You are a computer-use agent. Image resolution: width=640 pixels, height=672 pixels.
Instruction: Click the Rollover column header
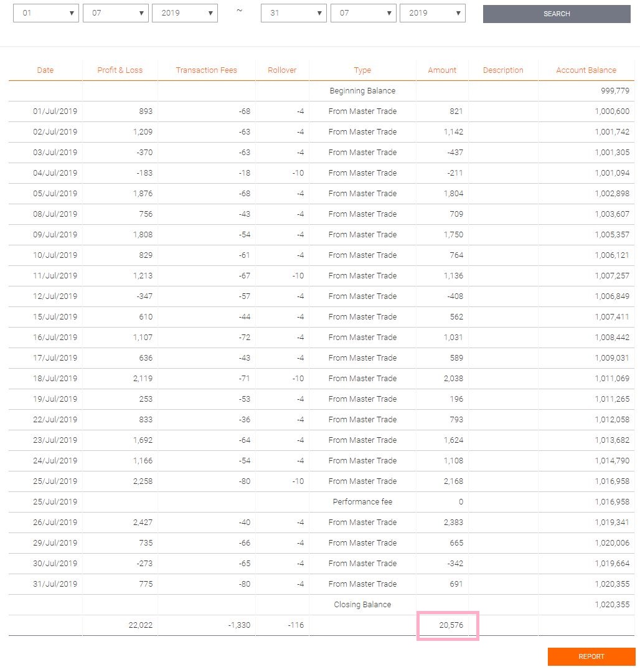coord(282,70)
